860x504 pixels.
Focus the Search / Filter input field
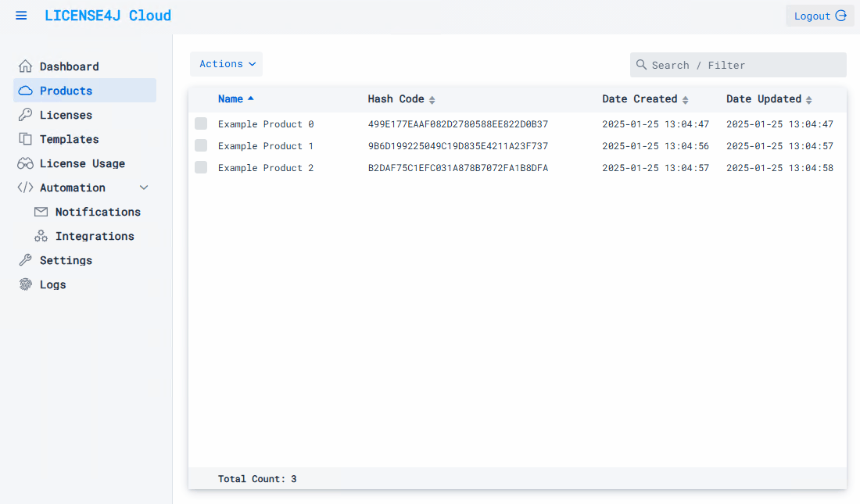click(x=738, y=65)
